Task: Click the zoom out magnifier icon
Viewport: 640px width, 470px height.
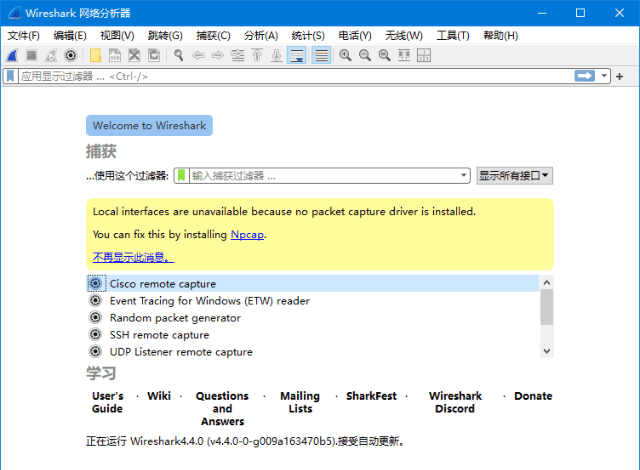Action: click(365, 55)
